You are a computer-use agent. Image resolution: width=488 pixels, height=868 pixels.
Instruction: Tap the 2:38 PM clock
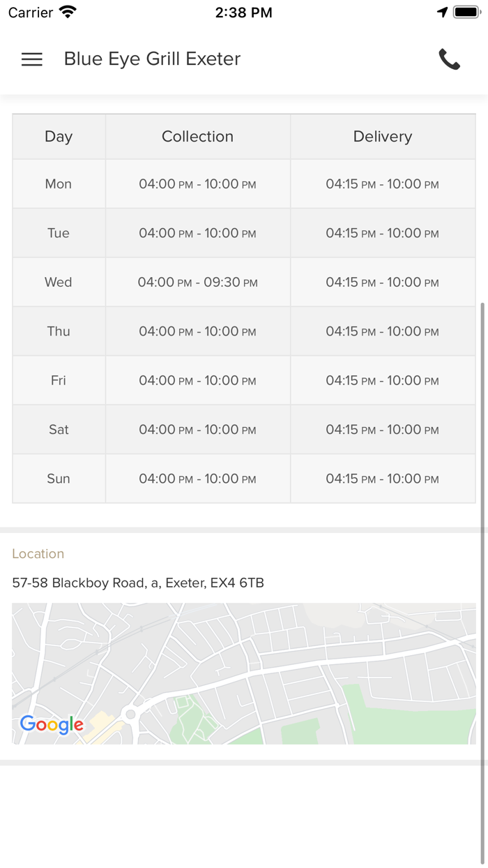pyautogui.click(x=243, y=13)
